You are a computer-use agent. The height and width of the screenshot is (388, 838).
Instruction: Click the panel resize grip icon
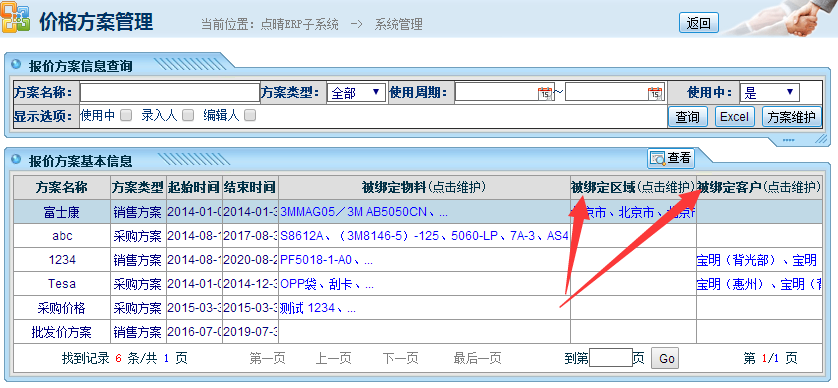(821, 139)
